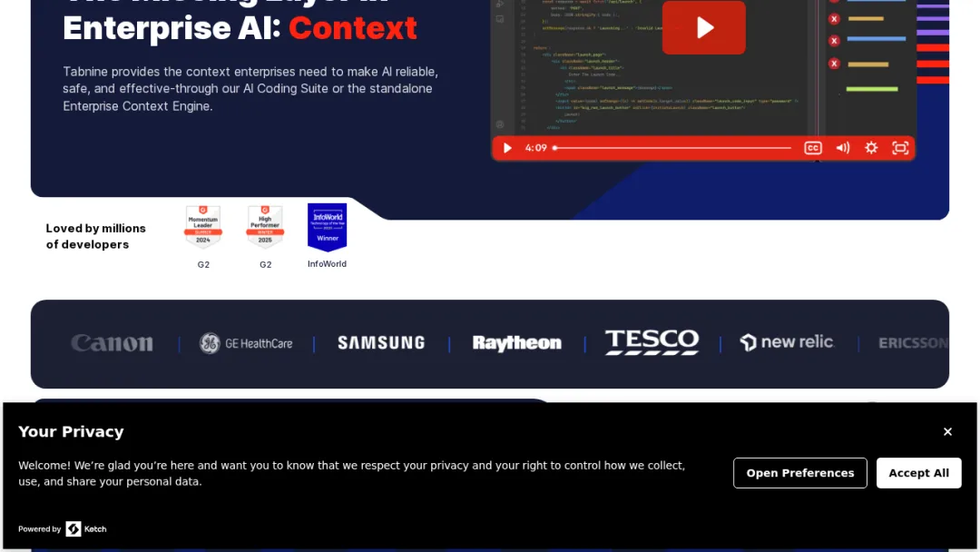Image resolution: width=980 pixels, height=552 pixels.
Task: Accept All cookies in the privacy banner
Action: coord(918,473)
